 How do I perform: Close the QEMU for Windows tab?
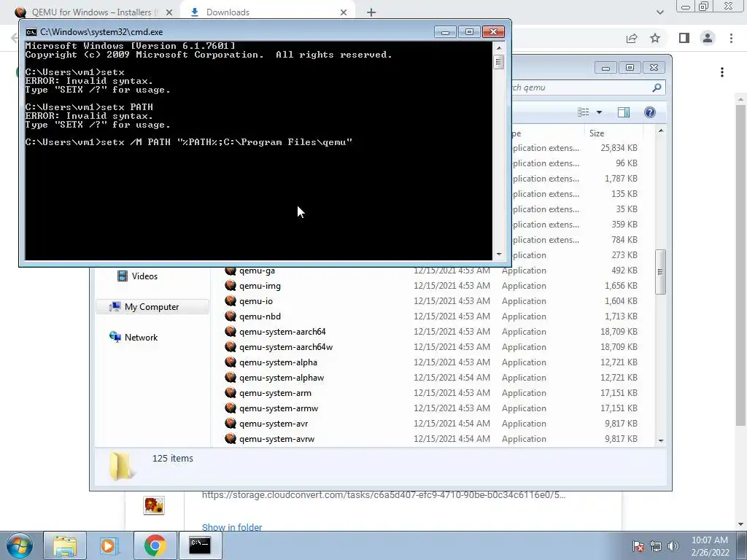169,12
